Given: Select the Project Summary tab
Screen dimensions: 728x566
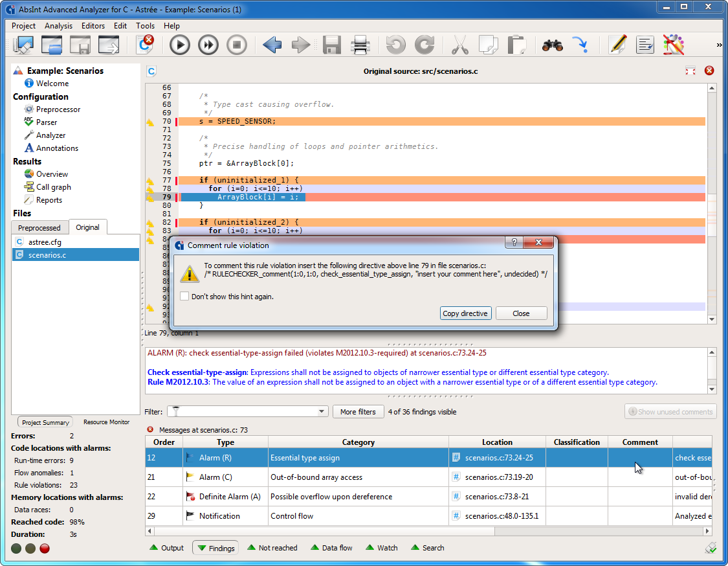Looking at the screenshot, I should point(45,422).
